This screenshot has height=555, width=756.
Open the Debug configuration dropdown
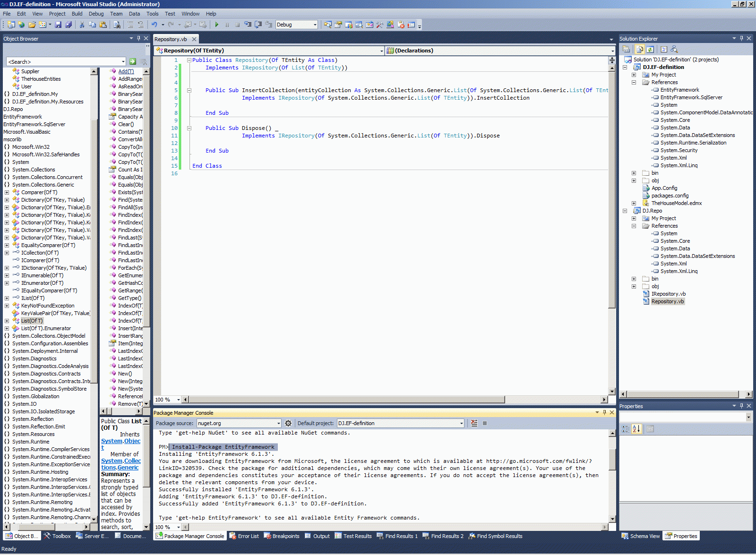pos(315,25)
